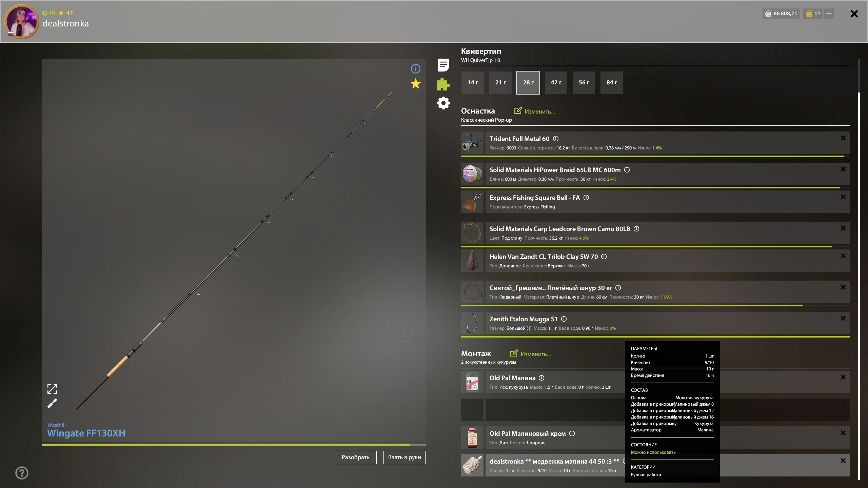Show info for Trident Full Metal 60

tap(556, 139)
